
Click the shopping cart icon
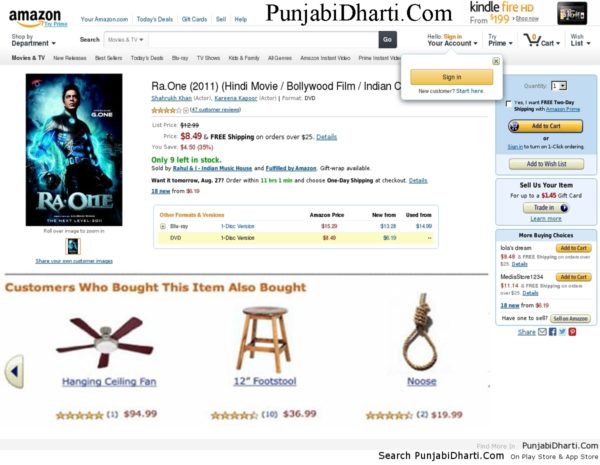[x=532, y=40]
